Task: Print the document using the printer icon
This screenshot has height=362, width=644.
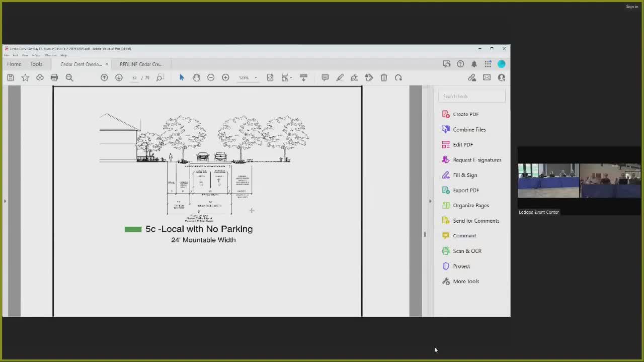Action: 54,77
